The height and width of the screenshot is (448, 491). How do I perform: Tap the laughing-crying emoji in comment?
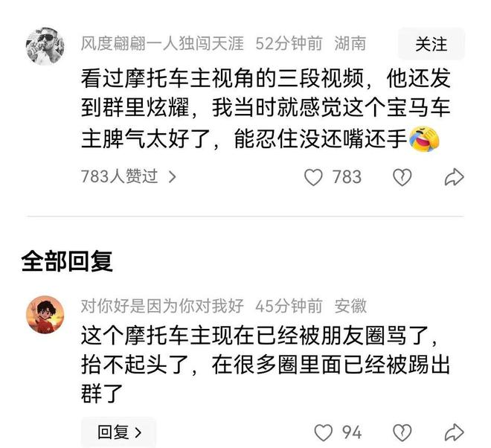(x=424, y=138)
